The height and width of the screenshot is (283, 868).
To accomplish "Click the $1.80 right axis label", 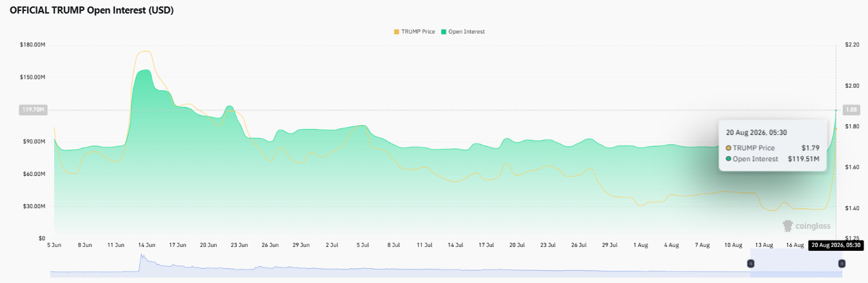I will coord(852,126).
